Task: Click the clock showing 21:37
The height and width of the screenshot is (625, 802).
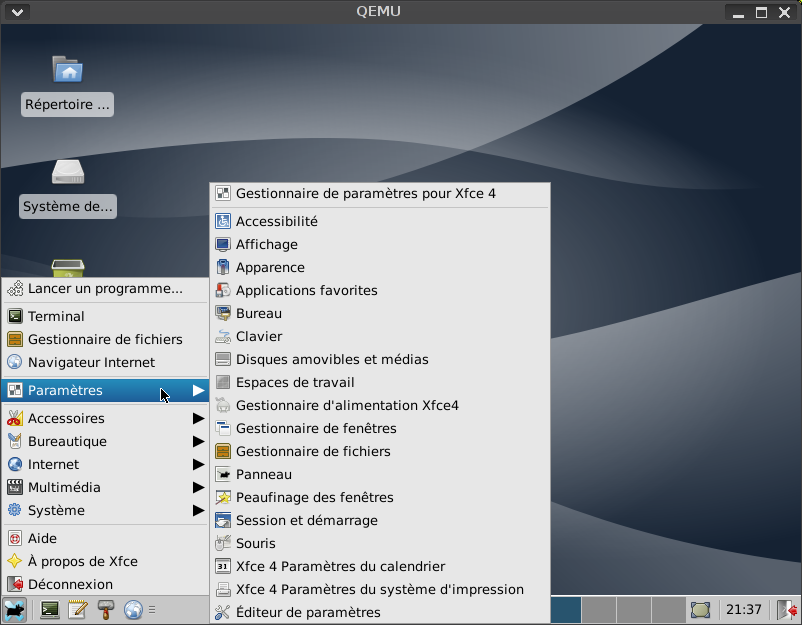Action: [743, 609]
